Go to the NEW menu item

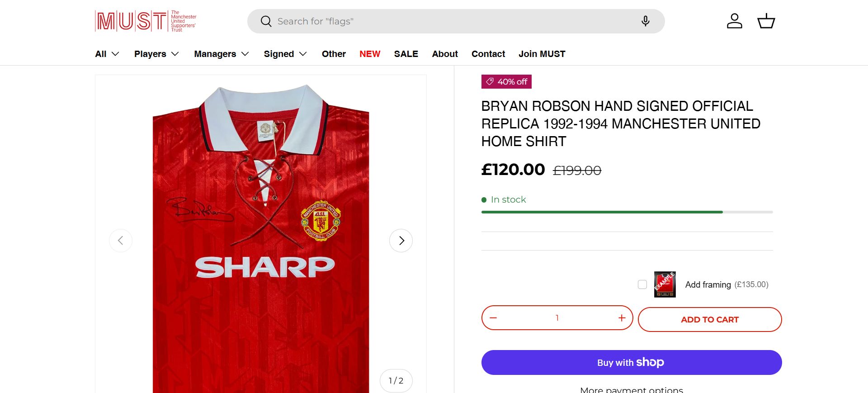coord(370,54)
